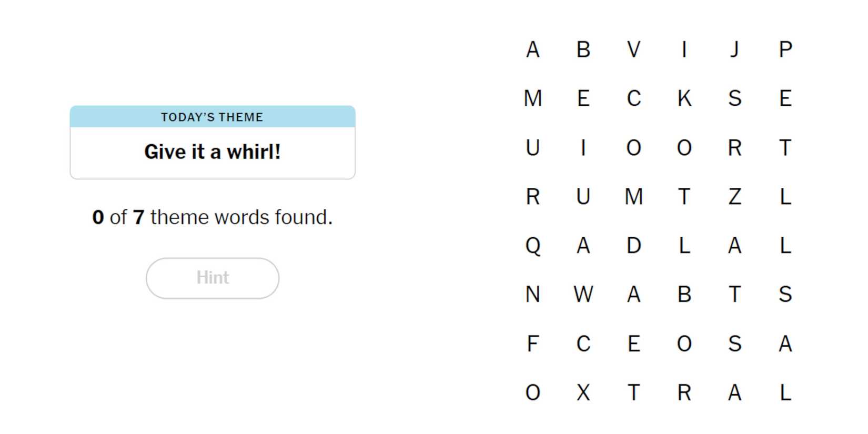Click the "Give it a whirl!" theme text
Screen dimensions: 868x434
pyautogui.click(x=213, y=152)
